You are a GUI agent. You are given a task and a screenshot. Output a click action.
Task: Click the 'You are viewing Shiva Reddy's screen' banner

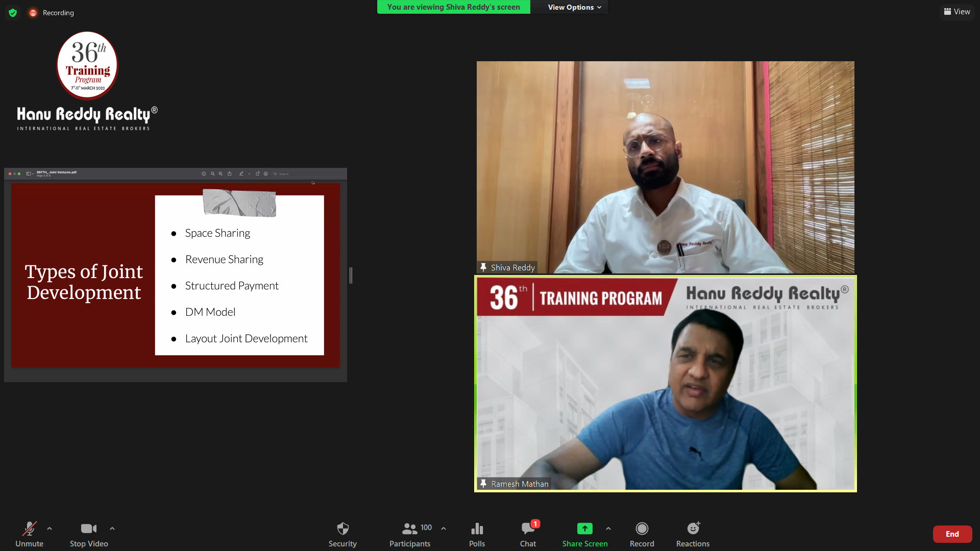453,7
